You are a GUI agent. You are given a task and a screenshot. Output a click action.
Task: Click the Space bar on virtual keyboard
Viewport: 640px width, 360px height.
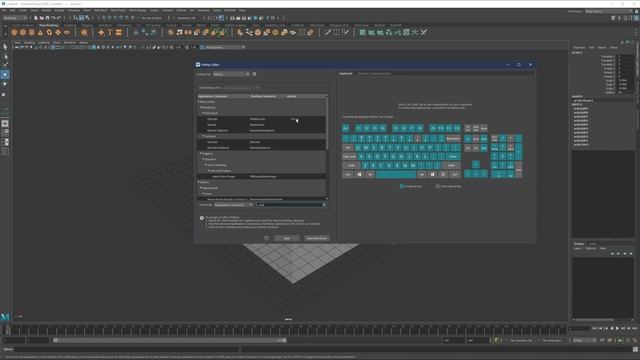pos(396,174)
